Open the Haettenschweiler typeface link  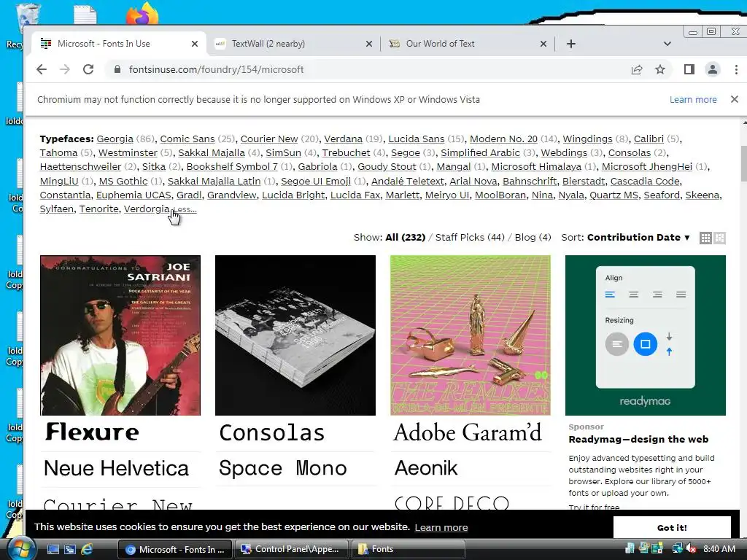coord(80,167)
